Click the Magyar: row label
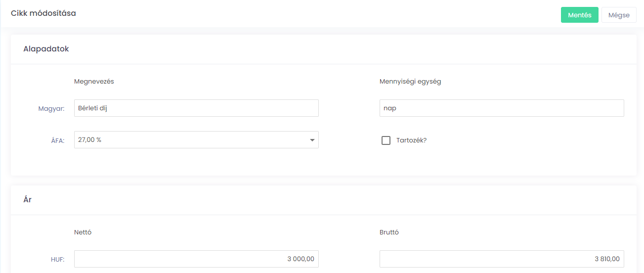The image size is (644, 273). click(51, 109)
